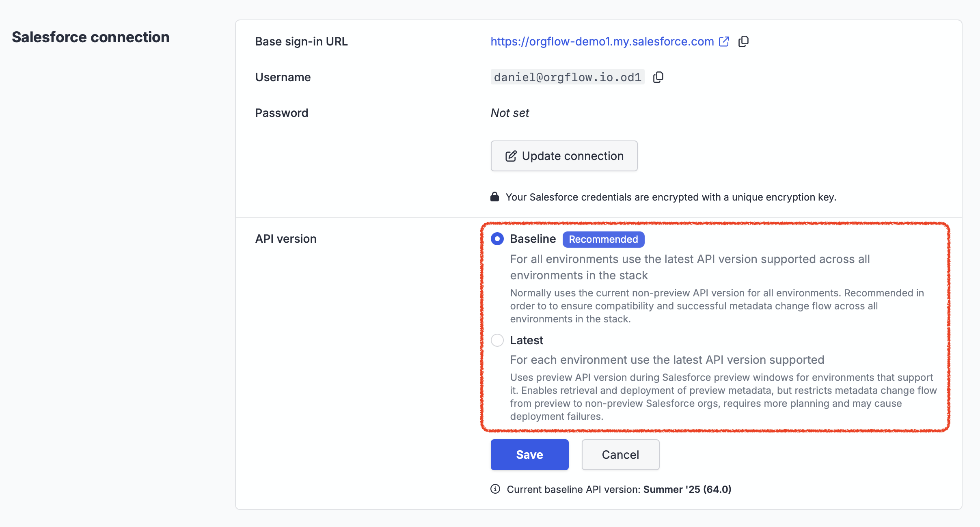Click the lock icon next to encryption notice
Image resolution: width=980 pixels, height=527 pixels.
(x=494, y=197)
